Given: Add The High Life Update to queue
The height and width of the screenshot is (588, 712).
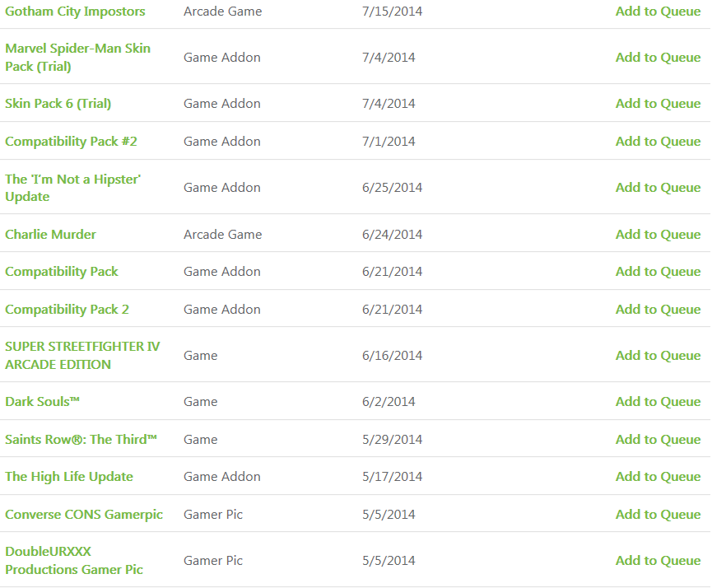Looking at the screenshot, I should [x=658, y=477].
